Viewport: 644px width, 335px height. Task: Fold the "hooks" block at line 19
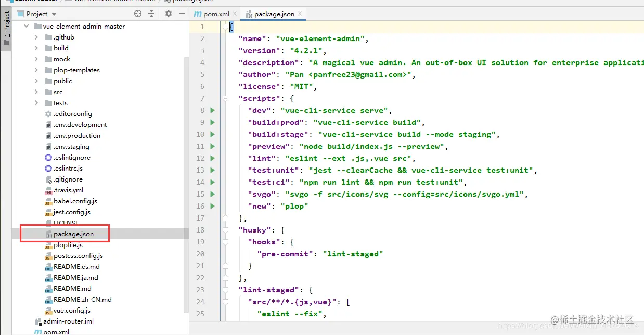point(225,242)
